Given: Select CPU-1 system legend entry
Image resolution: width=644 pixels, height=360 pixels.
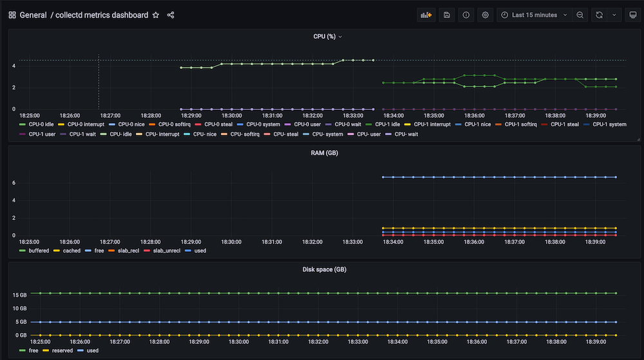Looking at the screenshot, I should 609,124.
